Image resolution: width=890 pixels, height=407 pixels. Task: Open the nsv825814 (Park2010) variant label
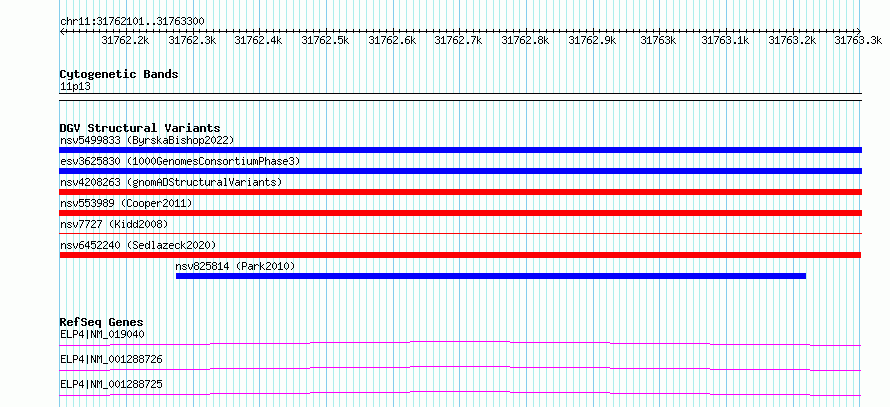235,266
